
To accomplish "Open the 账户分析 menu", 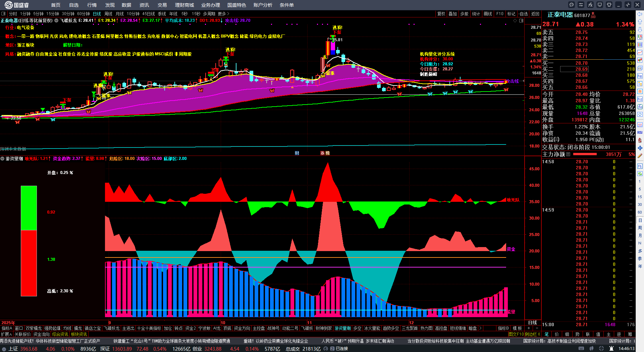I will (x=263, y=5).
